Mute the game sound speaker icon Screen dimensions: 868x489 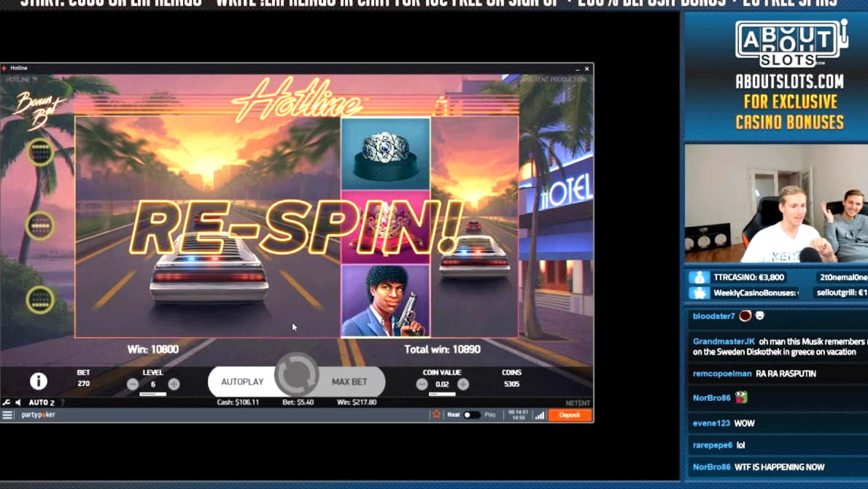pyautogui.click(x=18, y=403)
